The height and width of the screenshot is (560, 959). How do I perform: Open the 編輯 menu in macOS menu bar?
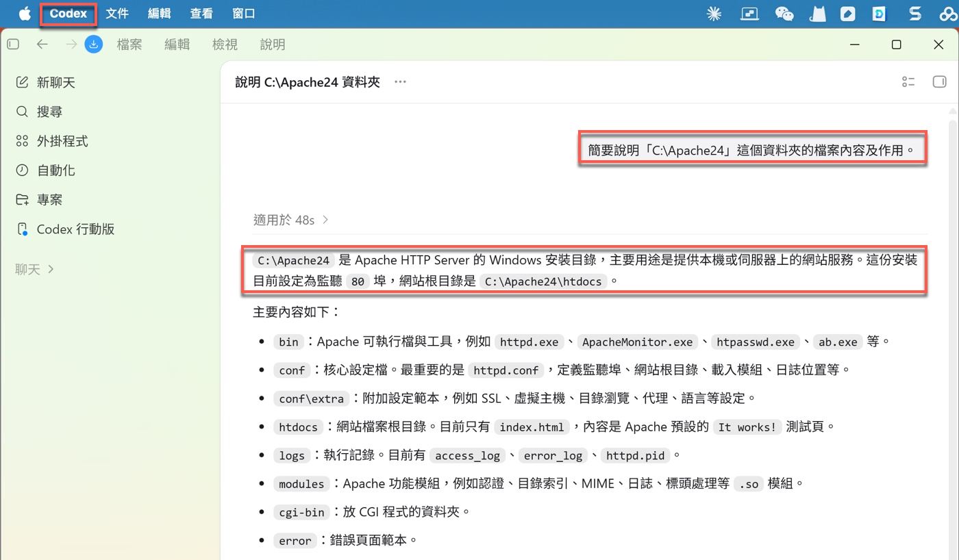tap(160, 14)
